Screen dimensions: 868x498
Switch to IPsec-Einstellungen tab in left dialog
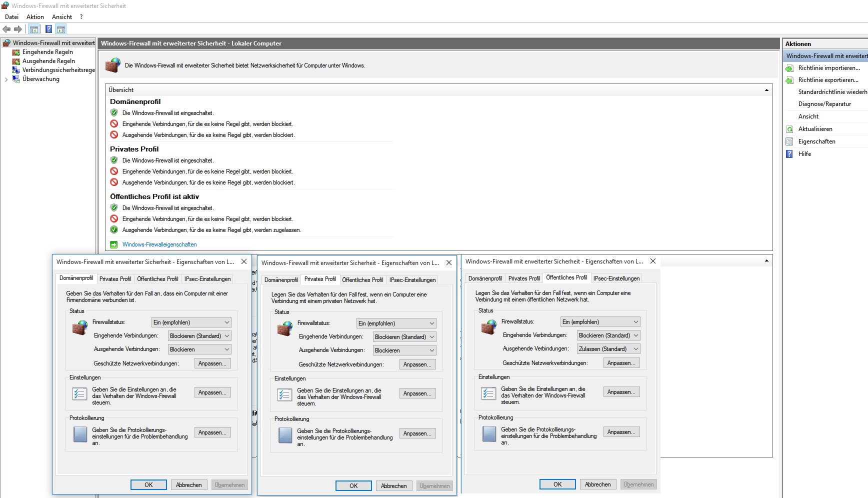point(207,279)
